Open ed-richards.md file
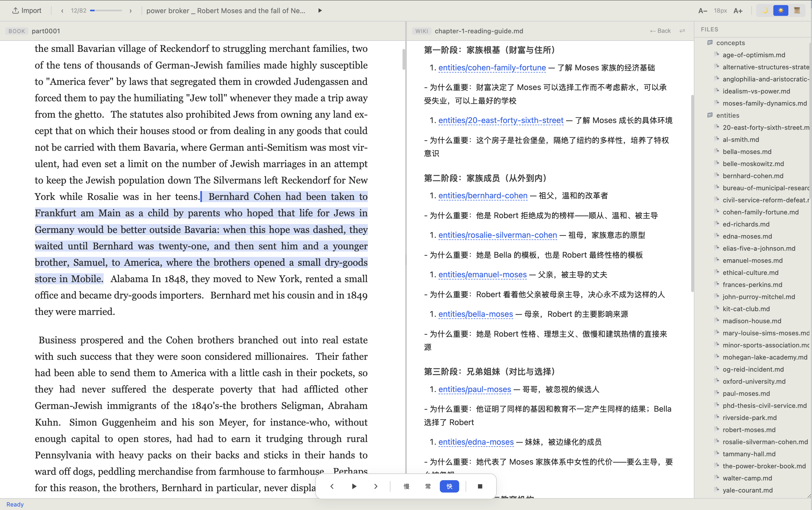Viewport: 812px width, 510px height. point(746,224)
